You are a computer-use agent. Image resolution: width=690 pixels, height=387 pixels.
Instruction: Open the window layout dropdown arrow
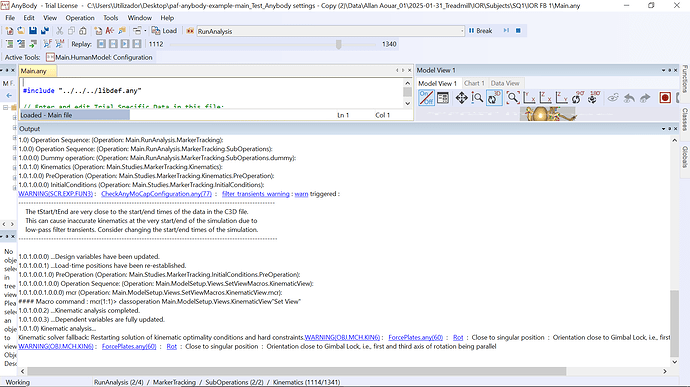point(145,31)
